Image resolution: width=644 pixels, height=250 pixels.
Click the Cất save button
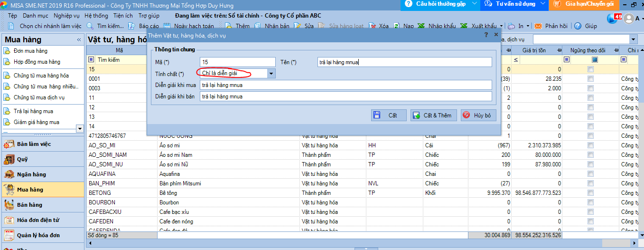(x=389, y=115)
